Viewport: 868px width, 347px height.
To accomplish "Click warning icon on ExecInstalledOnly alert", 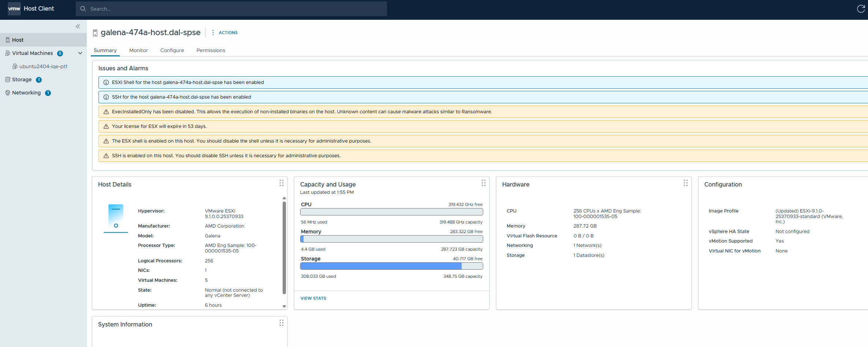I will [x=106, y=112].
